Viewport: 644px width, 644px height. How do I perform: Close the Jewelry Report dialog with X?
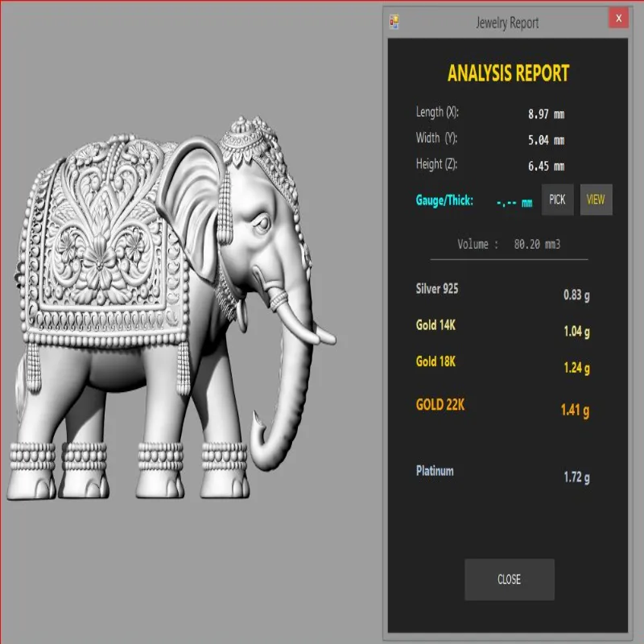[x=618, y=18]
